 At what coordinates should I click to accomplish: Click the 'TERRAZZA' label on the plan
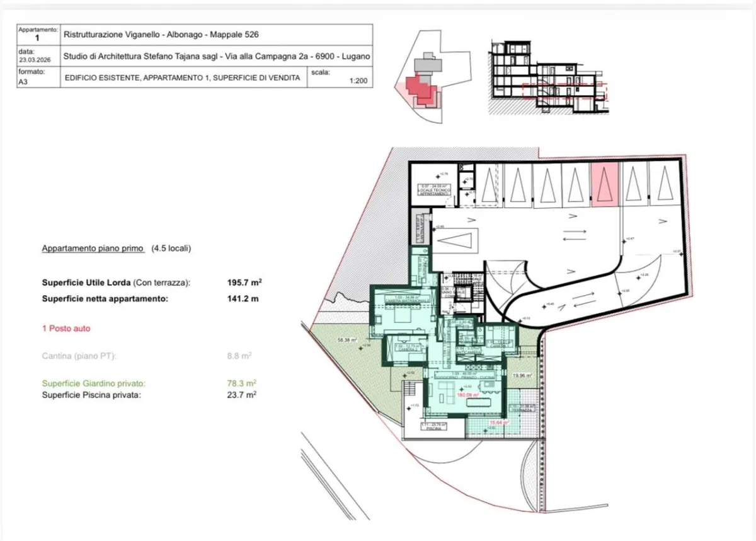point(521,409)
